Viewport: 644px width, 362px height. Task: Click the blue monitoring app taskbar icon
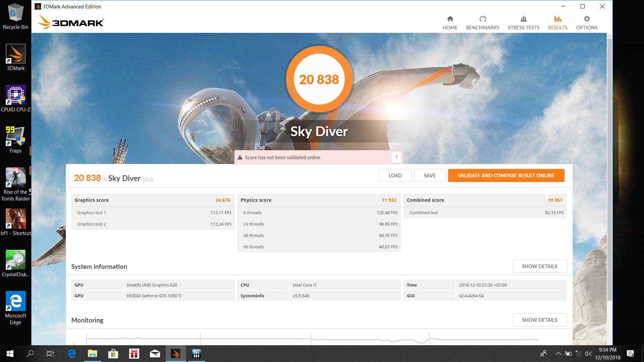(x=197, y=354)
